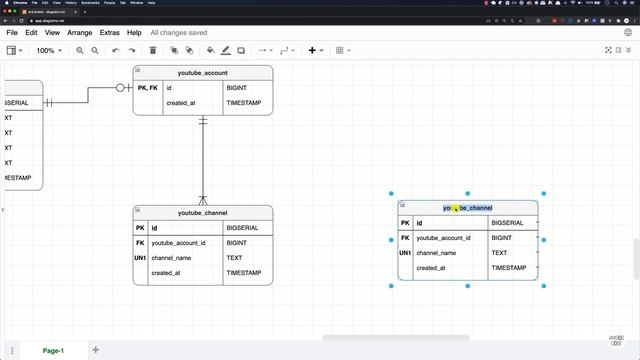Open a new Chrome tab

pos(85,12)
